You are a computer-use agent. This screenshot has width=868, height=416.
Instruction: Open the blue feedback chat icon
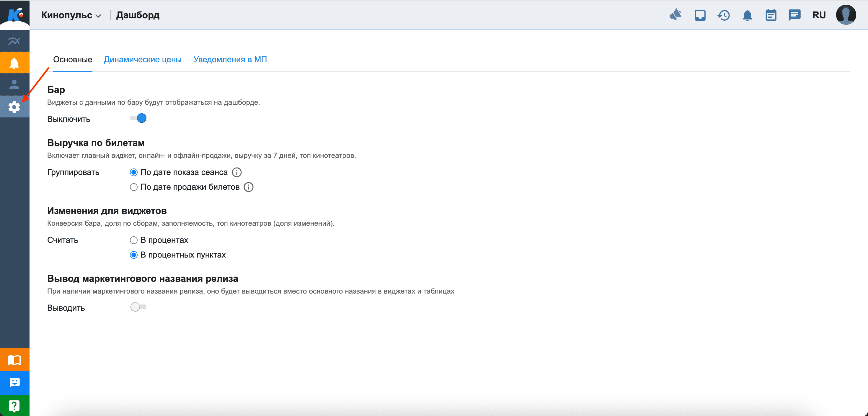click(x=14, y=383)
